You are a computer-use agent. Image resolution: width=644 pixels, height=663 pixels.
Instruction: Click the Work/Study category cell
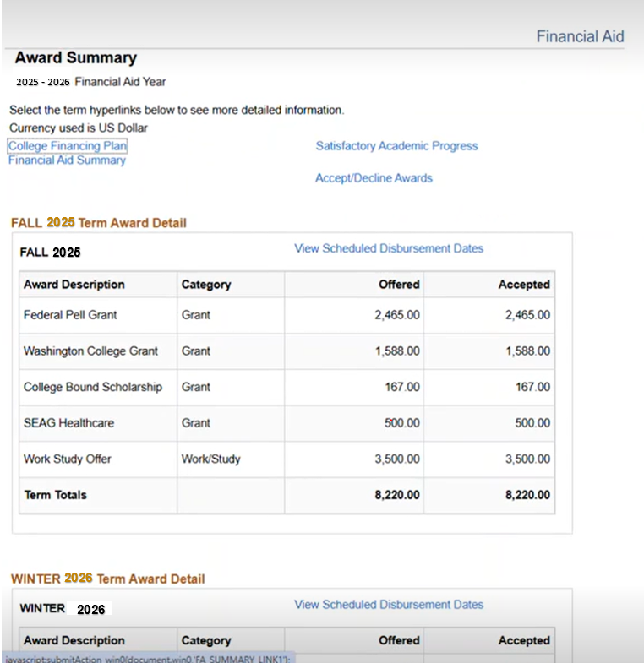pyautogui.click(x=210, y=459)
